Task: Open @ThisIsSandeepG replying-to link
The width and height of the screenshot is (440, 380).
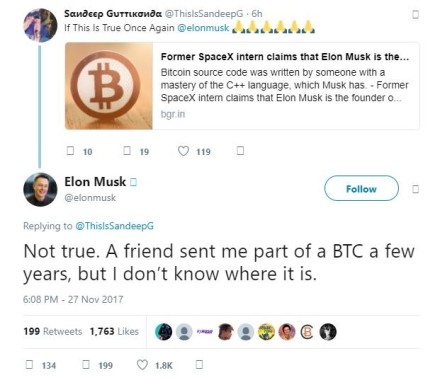Action: pos(115,226)
